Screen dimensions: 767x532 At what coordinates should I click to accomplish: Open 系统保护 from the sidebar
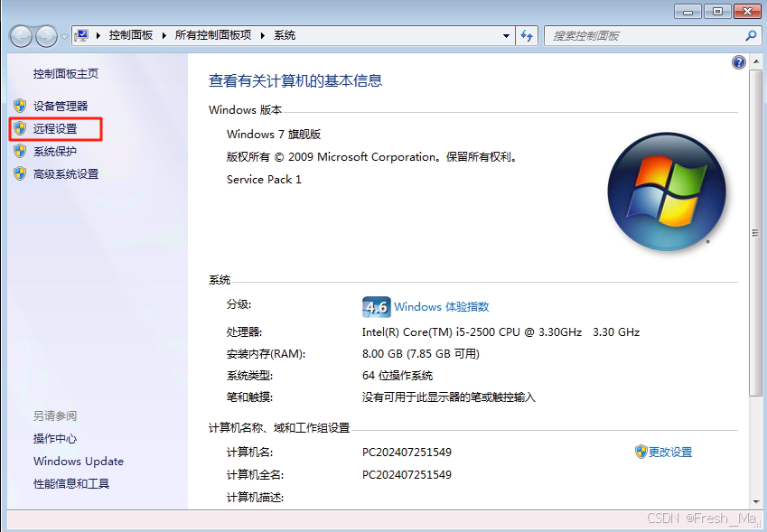[55, 152]
